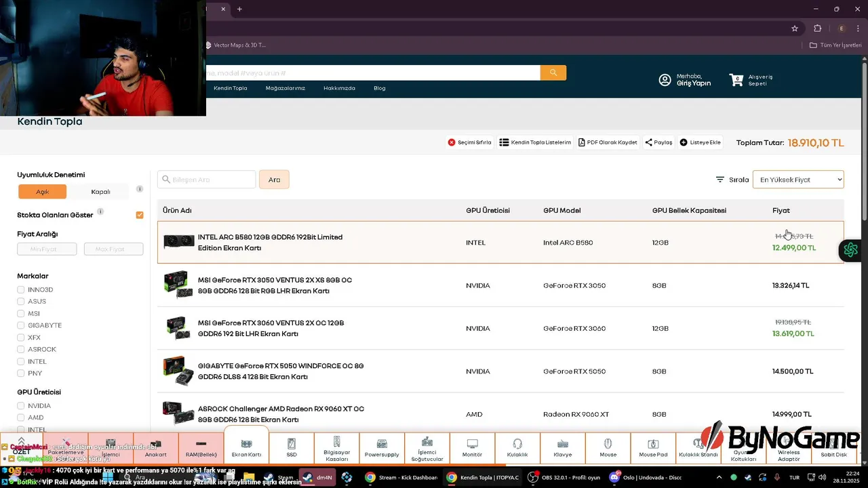
Task: Check the XFX brand filter
Action: [21, 338]
